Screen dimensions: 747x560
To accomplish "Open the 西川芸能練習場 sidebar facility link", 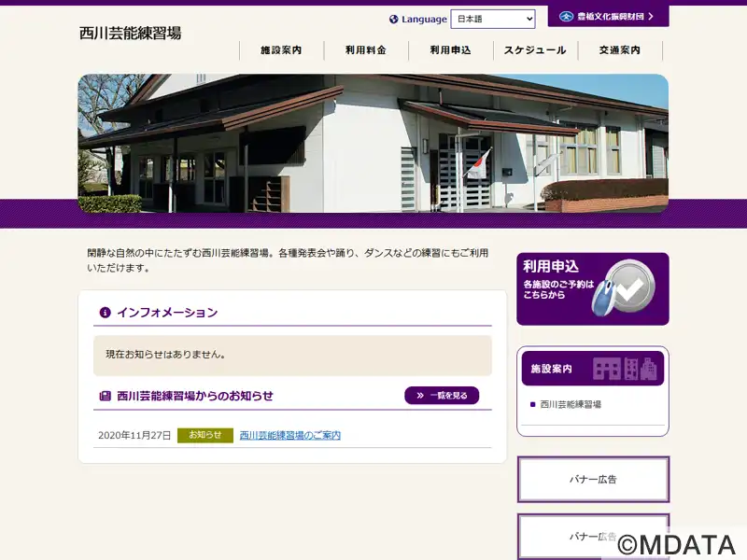I will pos(571,404).
